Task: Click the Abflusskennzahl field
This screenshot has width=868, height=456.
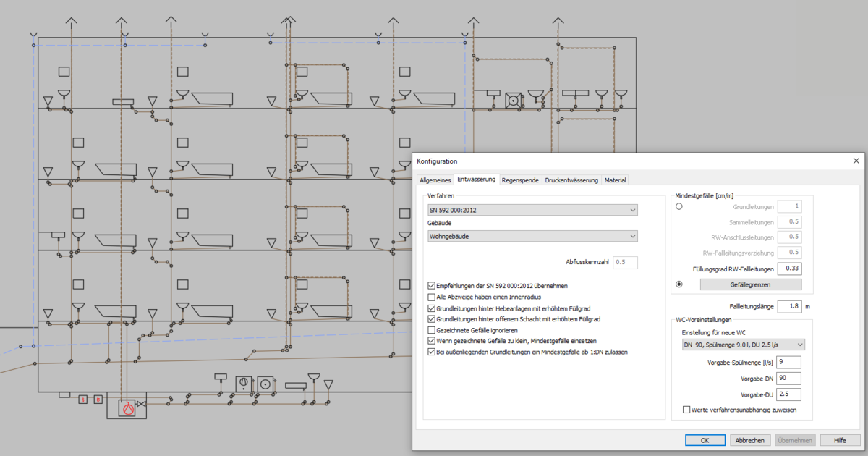Action: tap(626, 262)
